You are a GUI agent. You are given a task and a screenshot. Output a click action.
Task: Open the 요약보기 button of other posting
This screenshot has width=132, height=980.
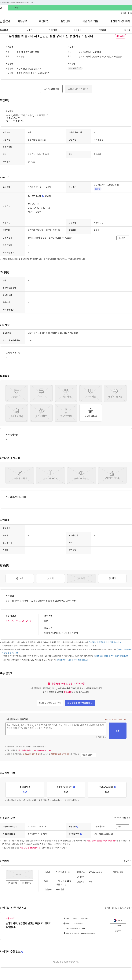[x=118, y=926]
